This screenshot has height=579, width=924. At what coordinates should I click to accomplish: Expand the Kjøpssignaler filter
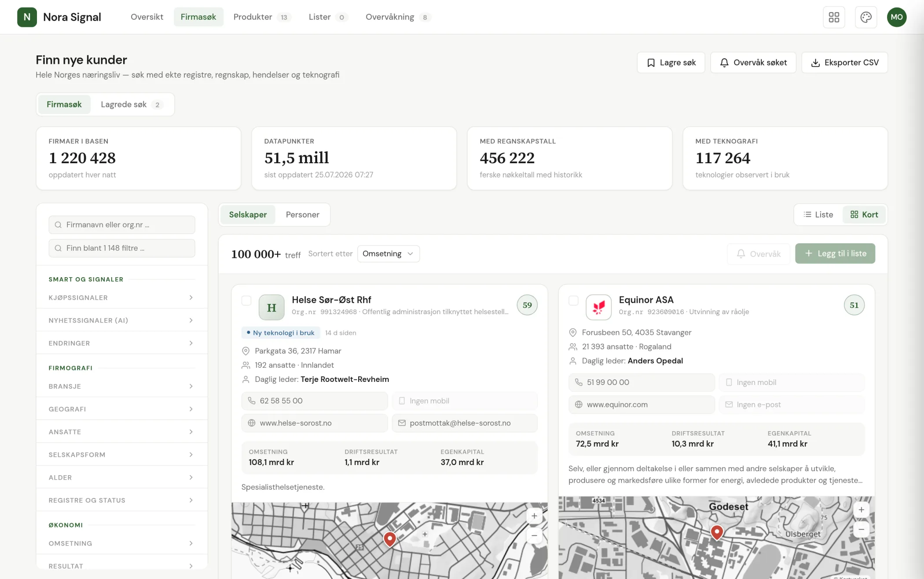pos(122,298)
